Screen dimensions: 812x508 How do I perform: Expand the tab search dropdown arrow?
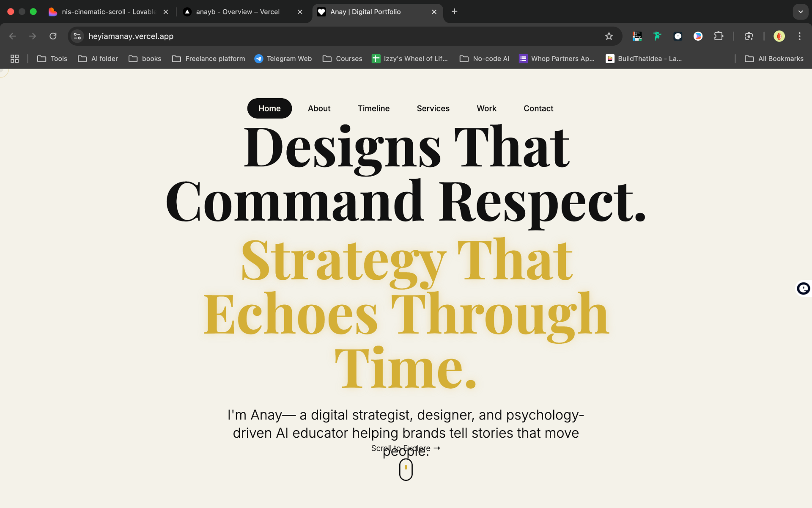click(800, 11)
